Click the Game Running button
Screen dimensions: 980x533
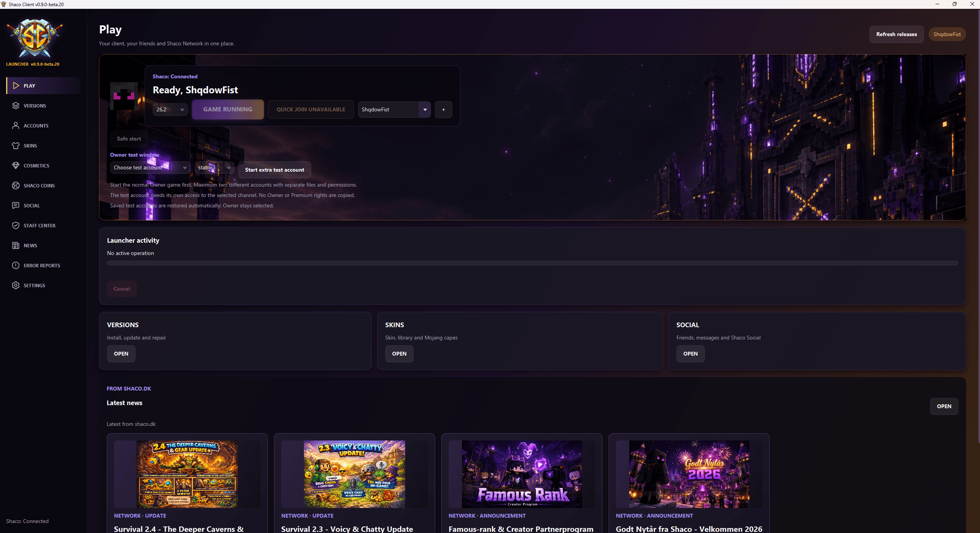click(x=228, y=109)
